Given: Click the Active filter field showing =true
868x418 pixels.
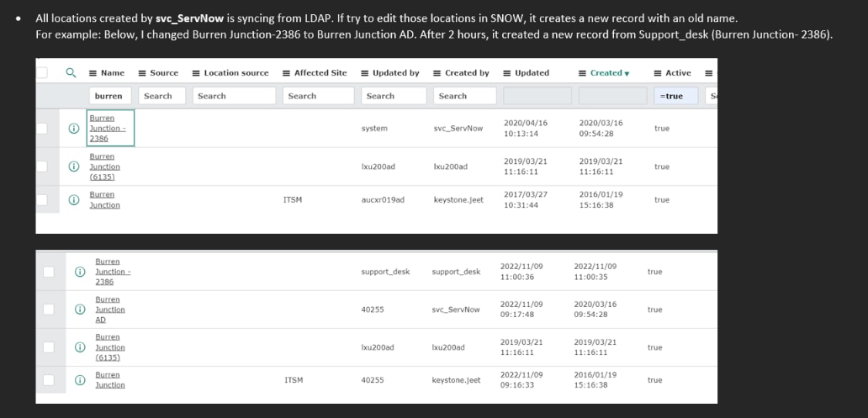Looking at the screenshot, I should coord(676,96).
